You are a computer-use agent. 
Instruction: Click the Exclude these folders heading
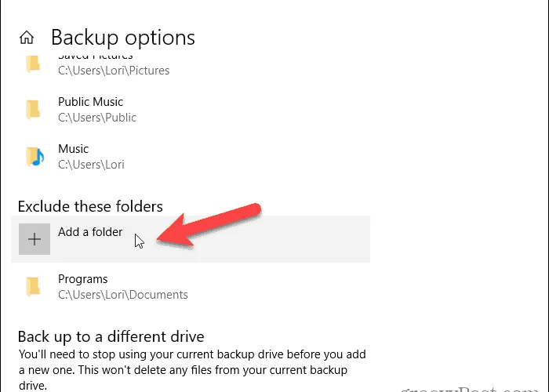(90, 206)
